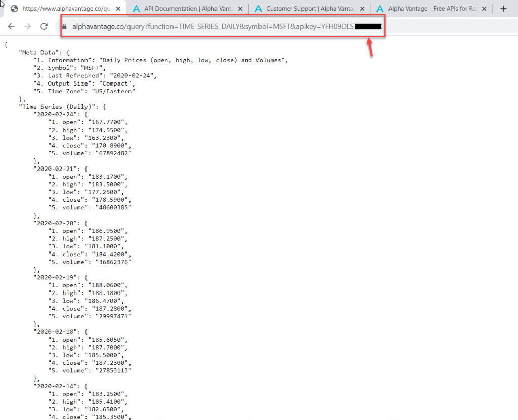The height and width of the screenshot is (420, 518).
Task: Click the low value "186.4700"
Action: point(102,301)
